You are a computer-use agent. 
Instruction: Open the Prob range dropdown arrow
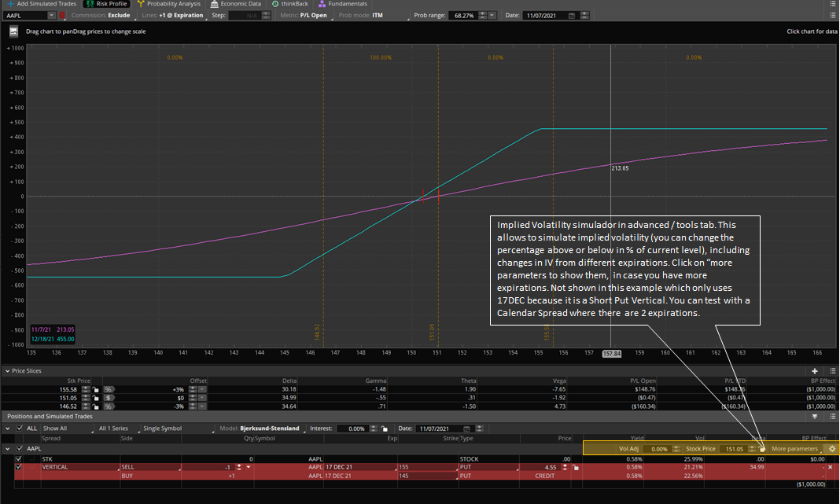click(x=492, y=14)
